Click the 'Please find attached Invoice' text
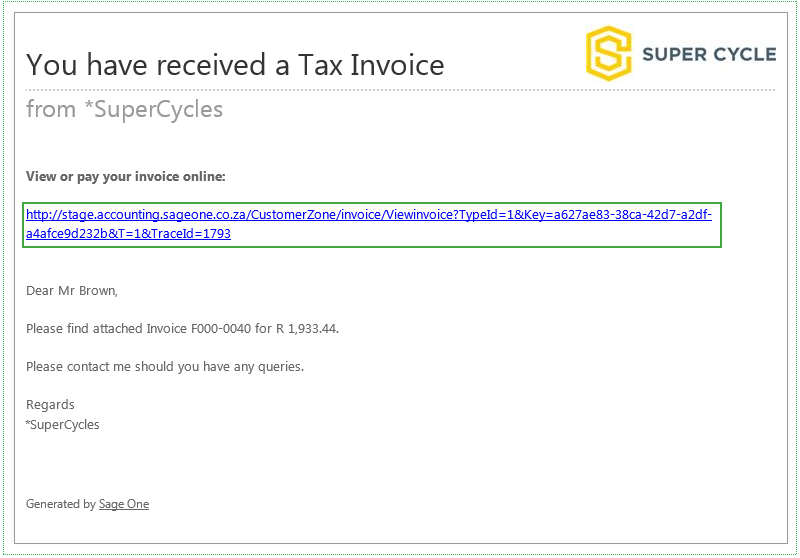Screen dimensions: 800x558 coord(107,328)
